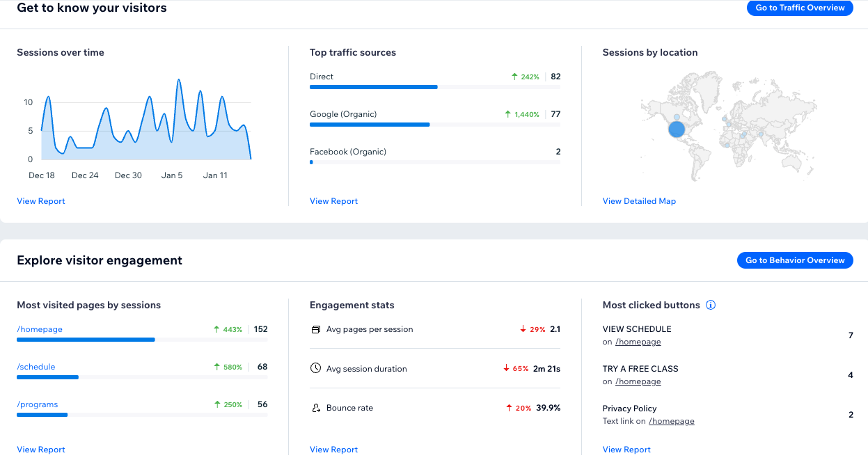Open the /homepage page link in most visited
Image resolution: width=868 pixels, height=467 pixels.
[x=40, y=329]
